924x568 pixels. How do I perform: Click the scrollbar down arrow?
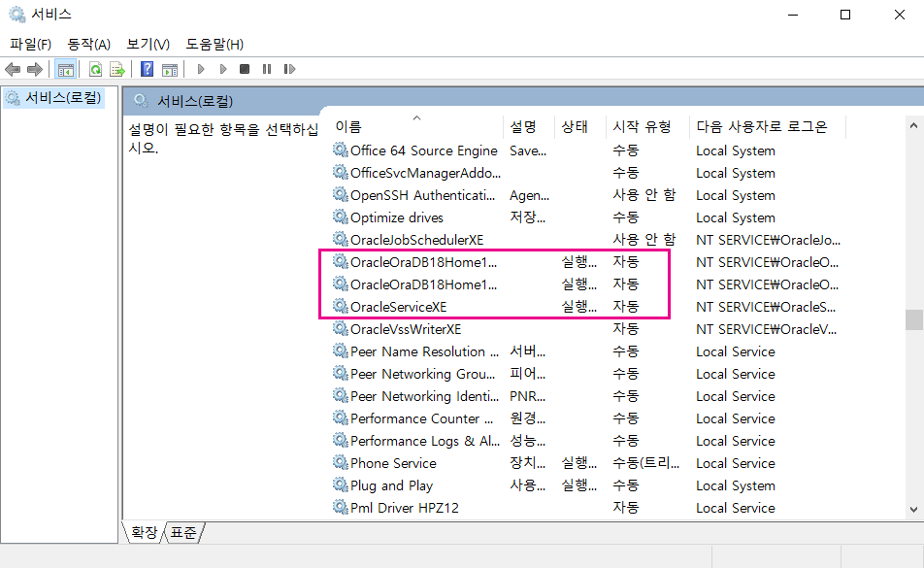pyautogui.click(x=913, y=510)
